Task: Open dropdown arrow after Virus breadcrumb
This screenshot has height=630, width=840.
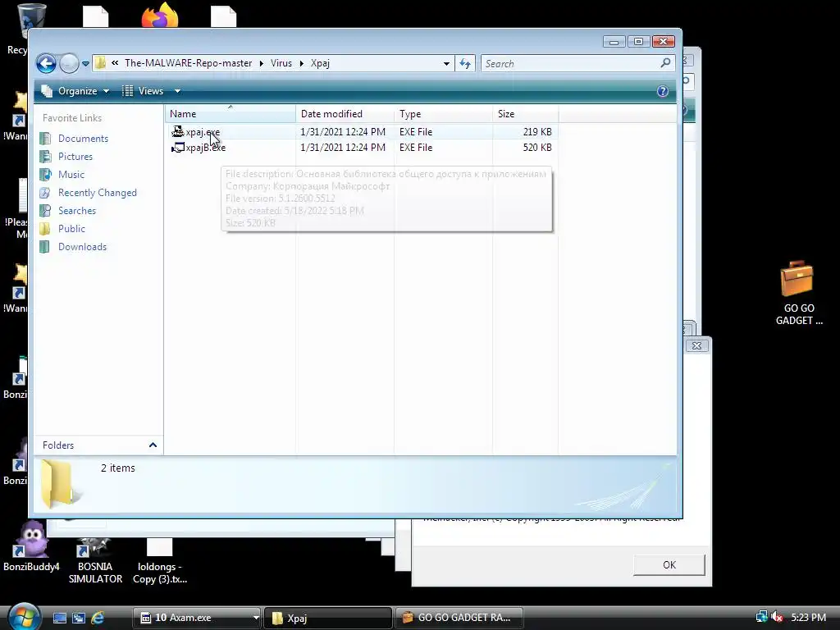Action: (x=302, y=63)
